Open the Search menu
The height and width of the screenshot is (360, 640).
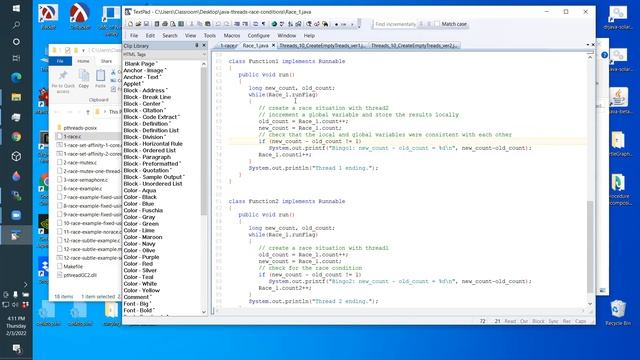(x=170, y=36)
